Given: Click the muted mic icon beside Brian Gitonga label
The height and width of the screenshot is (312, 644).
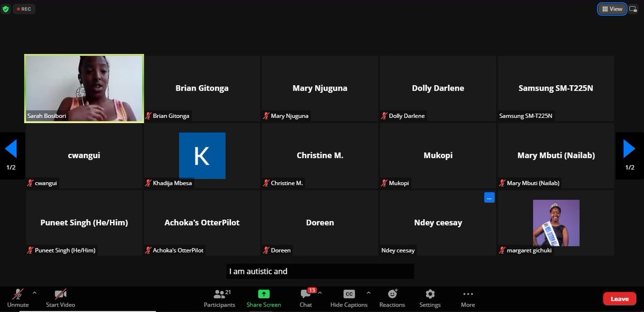Looking at the screenshot, I should (149, 116).
